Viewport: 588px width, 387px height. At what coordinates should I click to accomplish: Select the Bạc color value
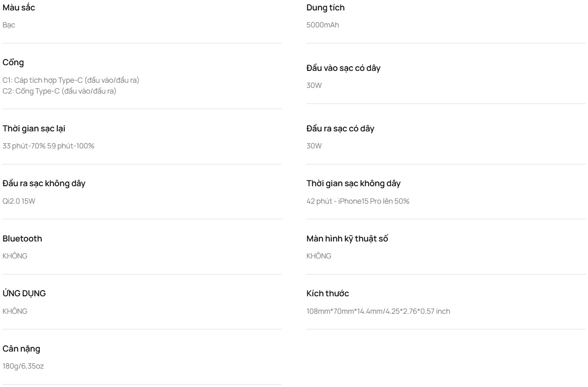pos(9,25)
